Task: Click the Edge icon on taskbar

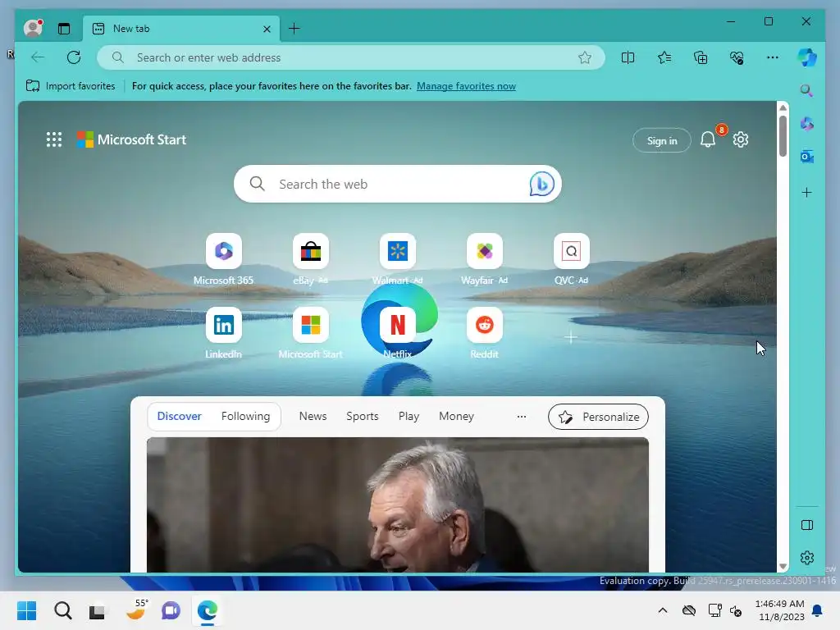Action: click(207, 610)
